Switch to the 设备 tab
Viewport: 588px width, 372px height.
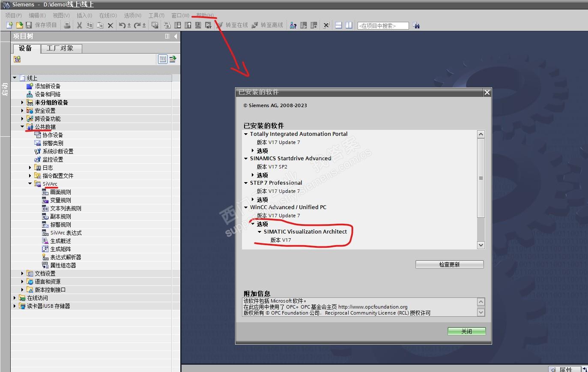point(26,48)
